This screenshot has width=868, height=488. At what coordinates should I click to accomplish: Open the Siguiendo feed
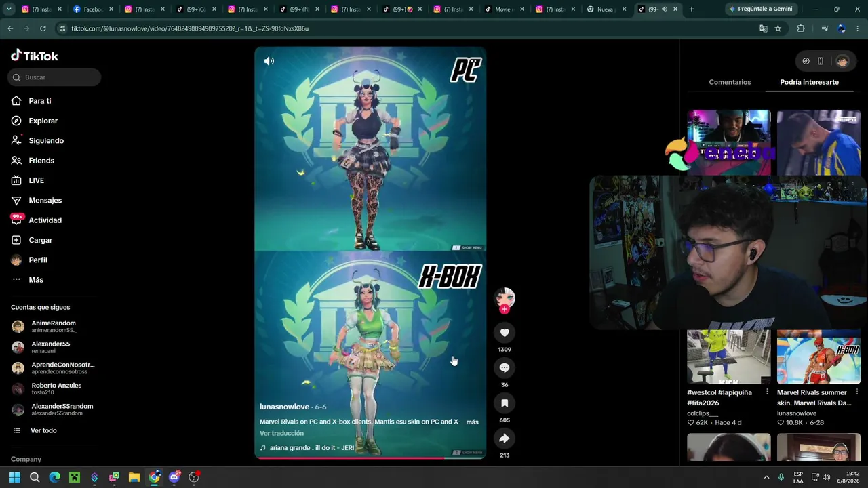coord(45,141)
